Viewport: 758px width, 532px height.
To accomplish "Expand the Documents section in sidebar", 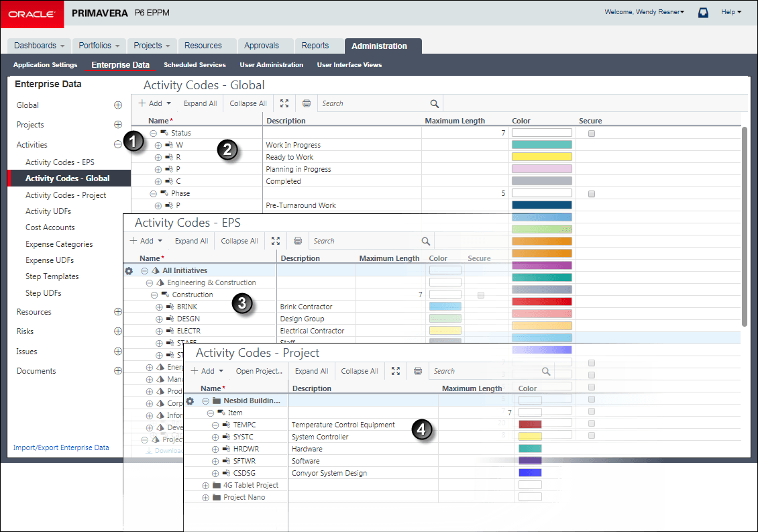I will pyautogui.click(x=118, y=370).
